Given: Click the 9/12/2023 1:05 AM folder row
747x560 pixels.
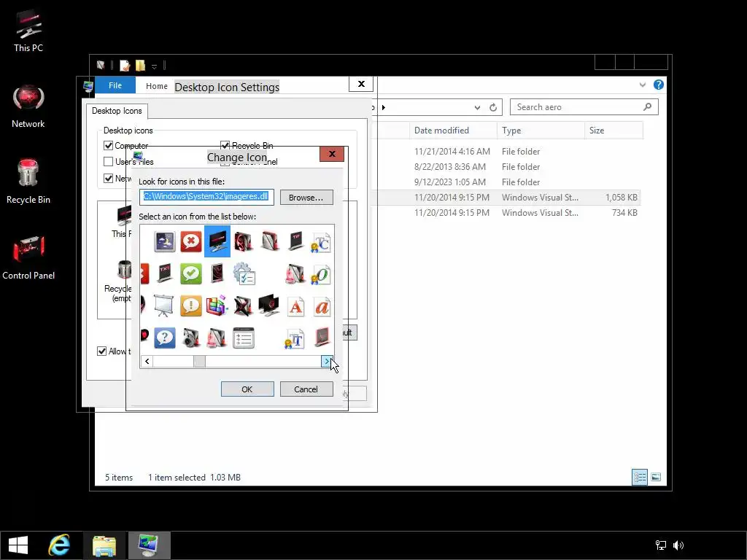Looking at the screenshot, I should (505, 182).
